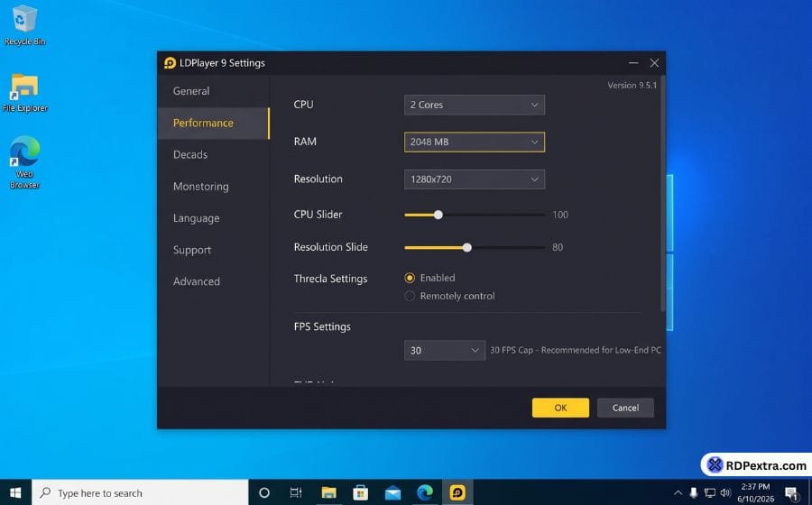Open Microsoft Store from the taskbar
The height and width of the screenshot is (505, 812).
tap(360, 492)
